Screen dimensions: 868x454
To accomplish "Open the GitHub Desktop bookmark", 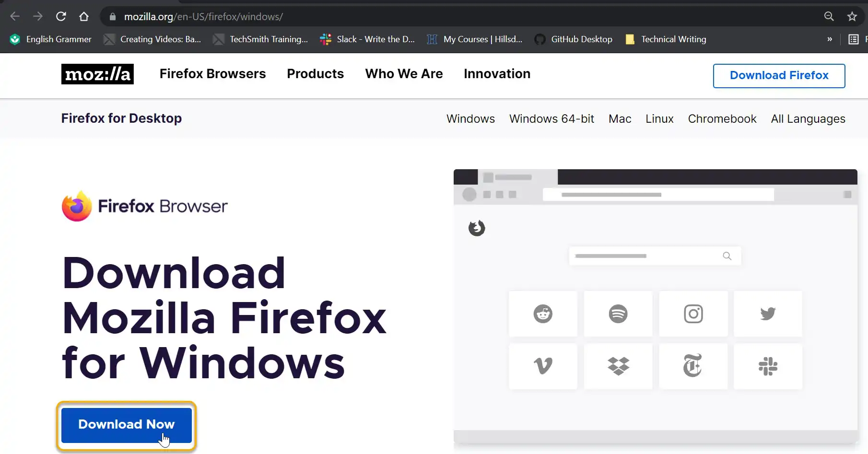I will [x=574, y=39].
